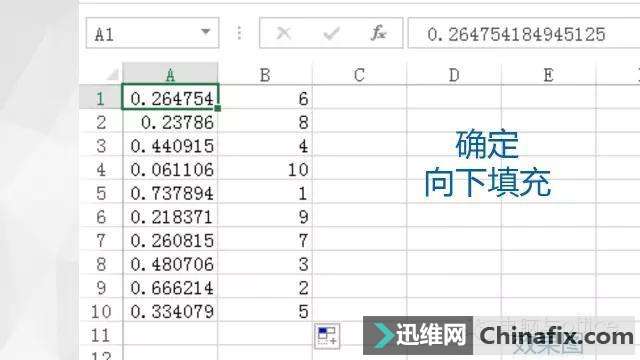Click the fill handle on cell A1
Viewport: 640px width, 360px height.
(218, 108)
